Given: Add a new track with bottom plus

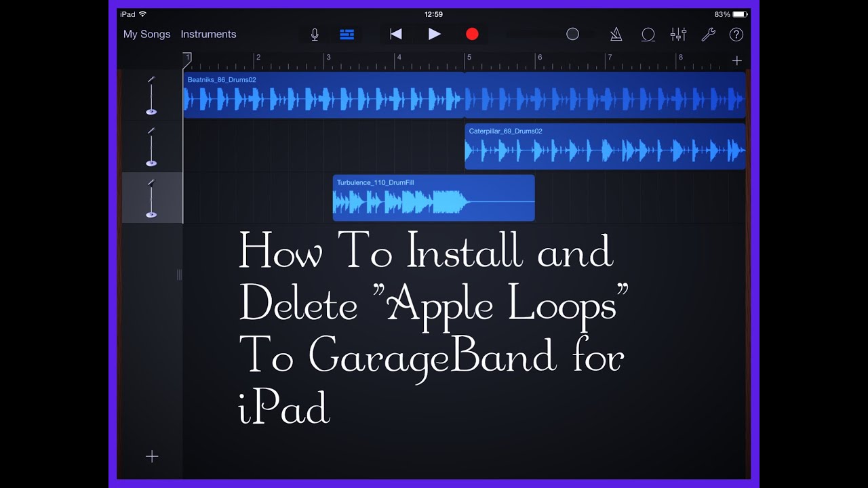Looking at the screenshot, I should (x=152, y=456).
